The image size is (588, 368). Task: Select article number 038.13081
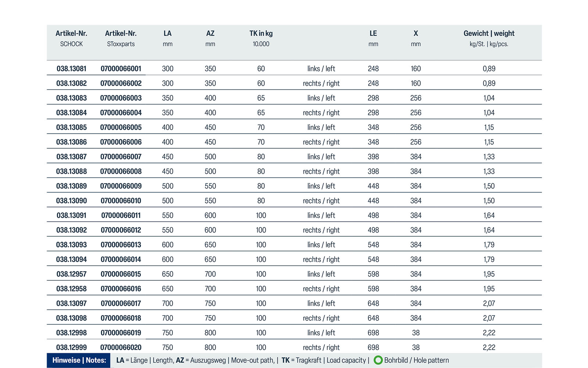pyautogui.click(x=71, y=69)
